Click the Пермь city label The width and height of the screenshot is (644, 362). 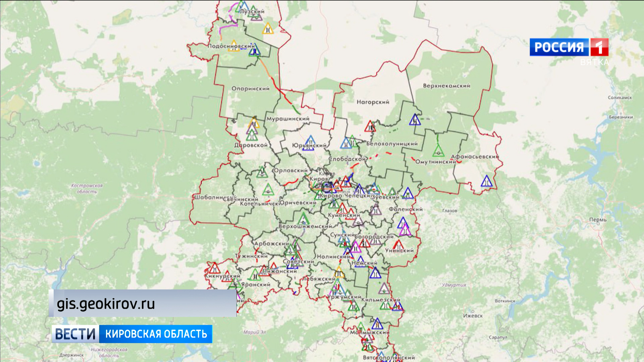pyautogui.click(x=598, y=220)
